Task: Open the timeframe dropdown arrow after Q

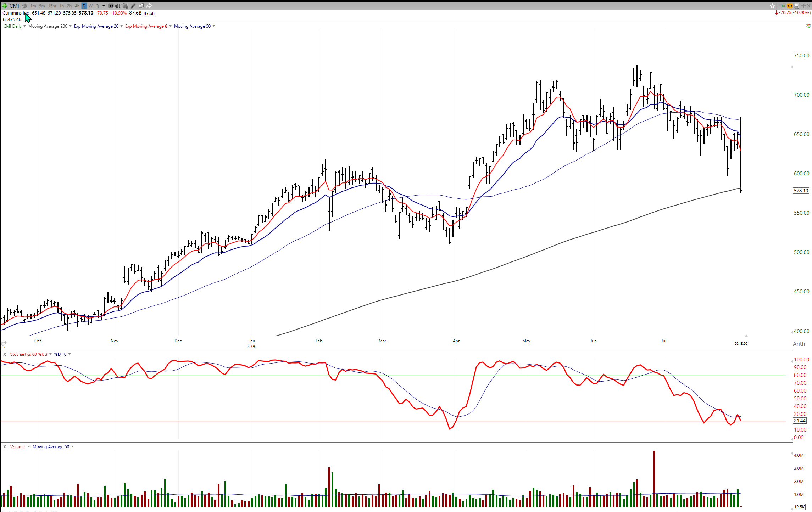Action: [104, 6]
